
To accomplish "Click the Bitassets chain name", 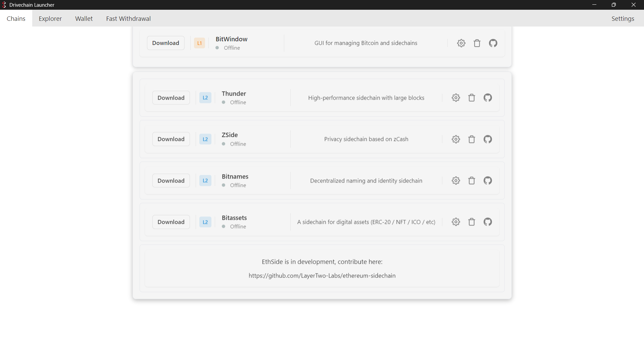I will tap(234, 218).
